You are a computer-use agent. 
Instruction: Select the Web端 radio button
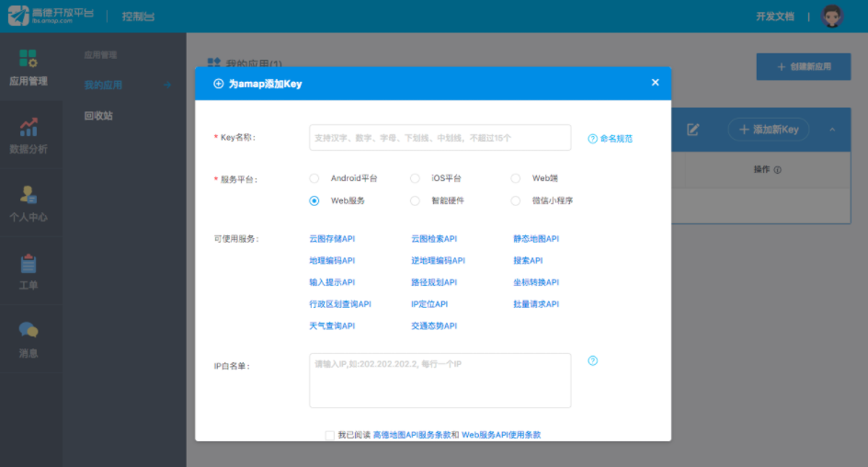click(x=515, y=178)
